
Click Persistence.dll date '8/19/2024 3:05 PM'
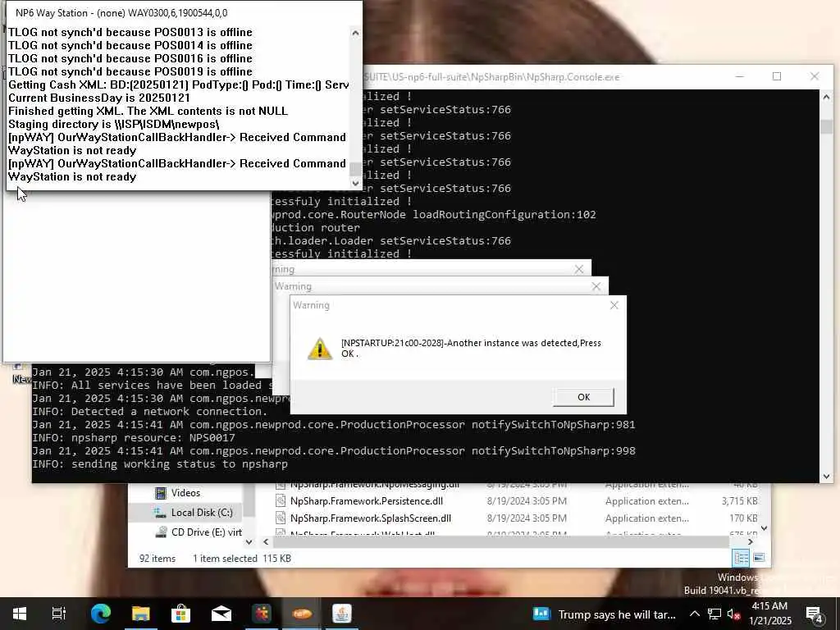(527, 501)
